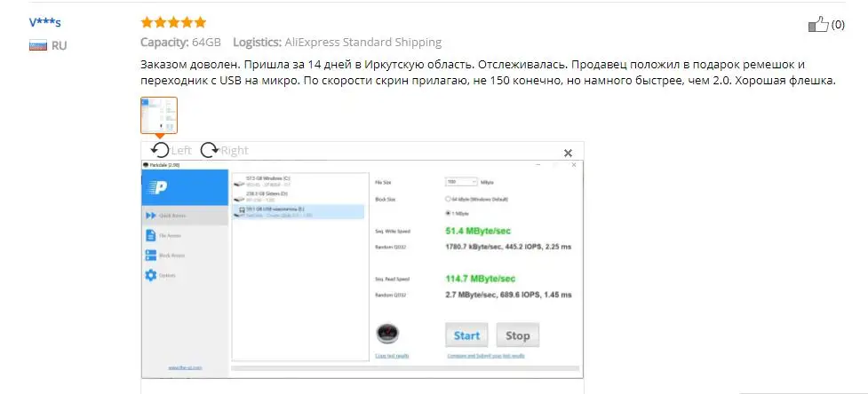Select the 57.5 GB Windows (C:) drive
Screen dimensions: 868x394
tap(299, 181)
